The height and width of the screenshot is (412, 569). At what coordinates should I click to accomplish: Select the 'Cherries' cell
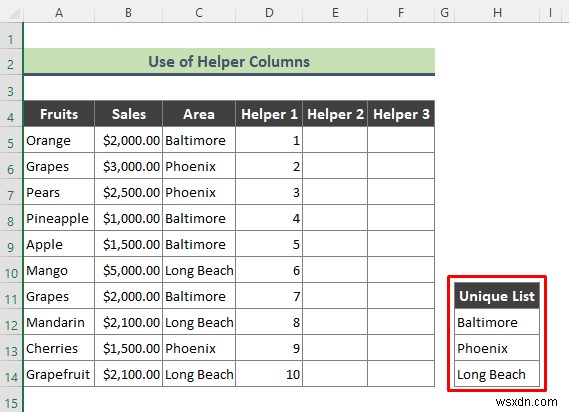59,348
